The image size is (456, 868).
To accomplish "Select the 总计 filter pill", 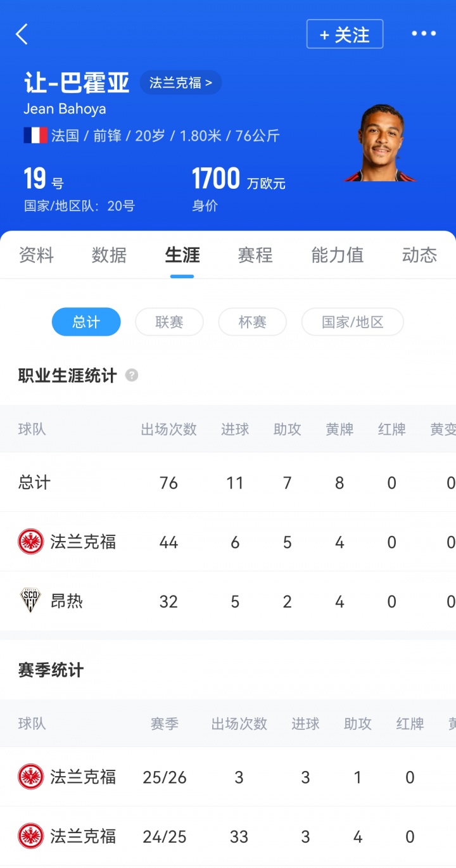I will [86, 322].
